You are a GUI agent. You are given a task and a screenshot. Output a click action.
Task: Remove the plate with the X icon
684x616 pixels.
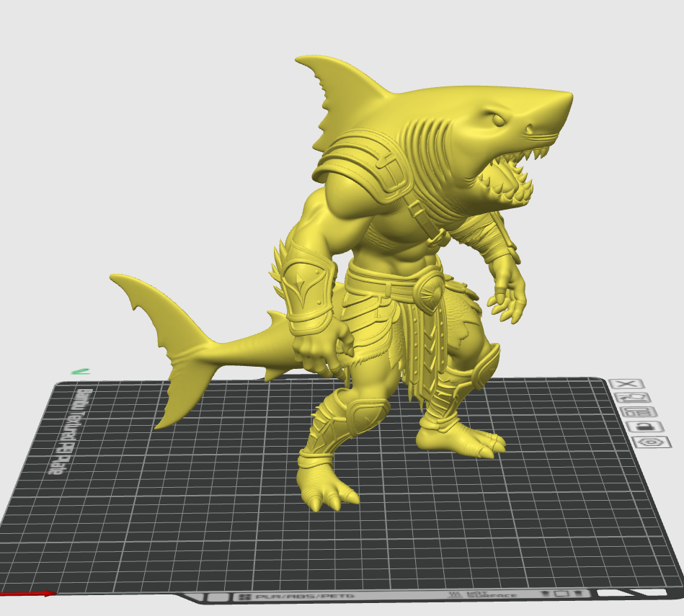(x=626, y=383)
